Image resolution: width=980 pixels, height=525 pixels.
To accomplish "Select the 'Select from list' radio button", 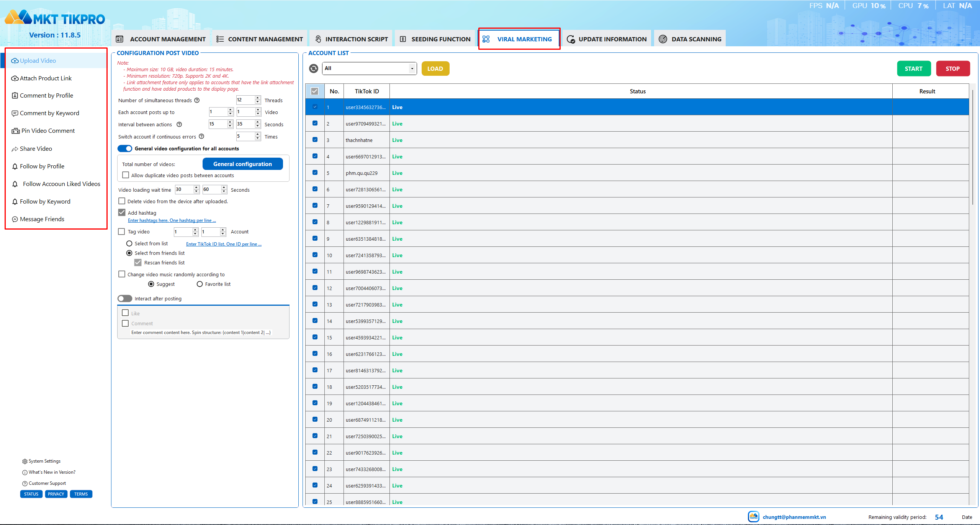I will coord(129,244).
